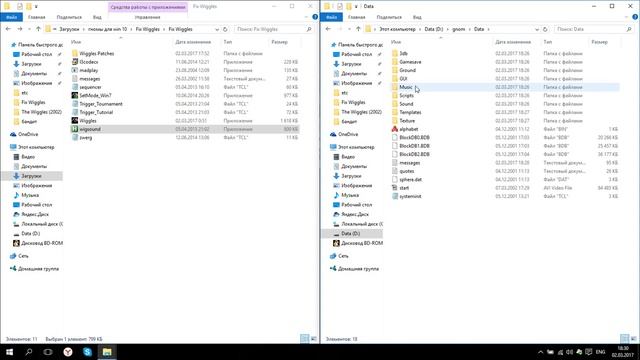This screenshot has width=640, height=360.
Task: Select the quotes text file
Action: (407, 171)
